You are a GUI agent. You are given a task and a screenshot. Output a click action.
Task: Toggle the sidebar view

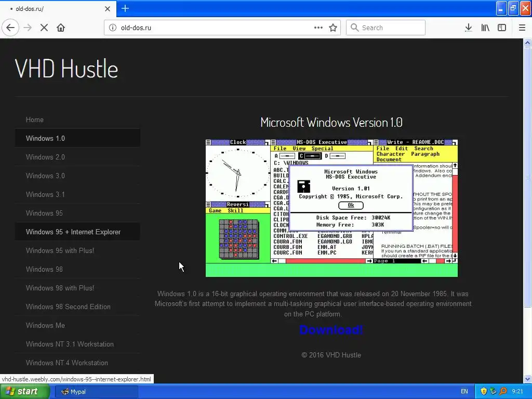502,28
